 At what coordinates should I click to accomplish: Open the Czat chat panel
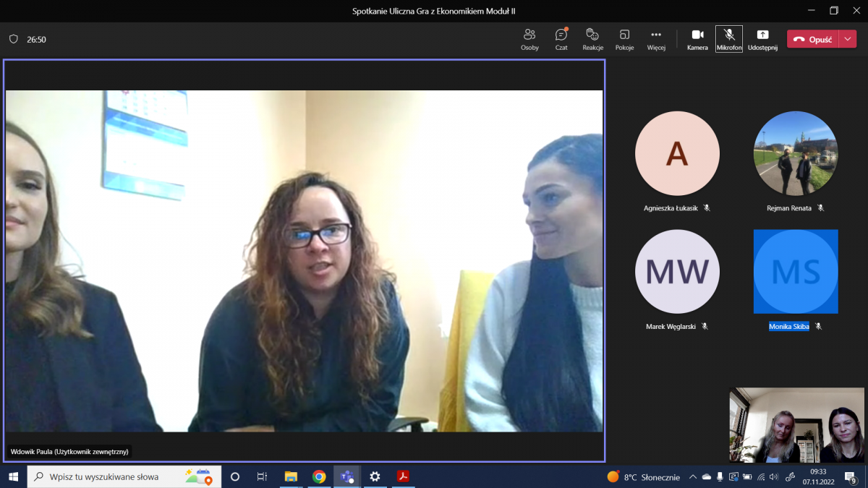tap(561, 39)
